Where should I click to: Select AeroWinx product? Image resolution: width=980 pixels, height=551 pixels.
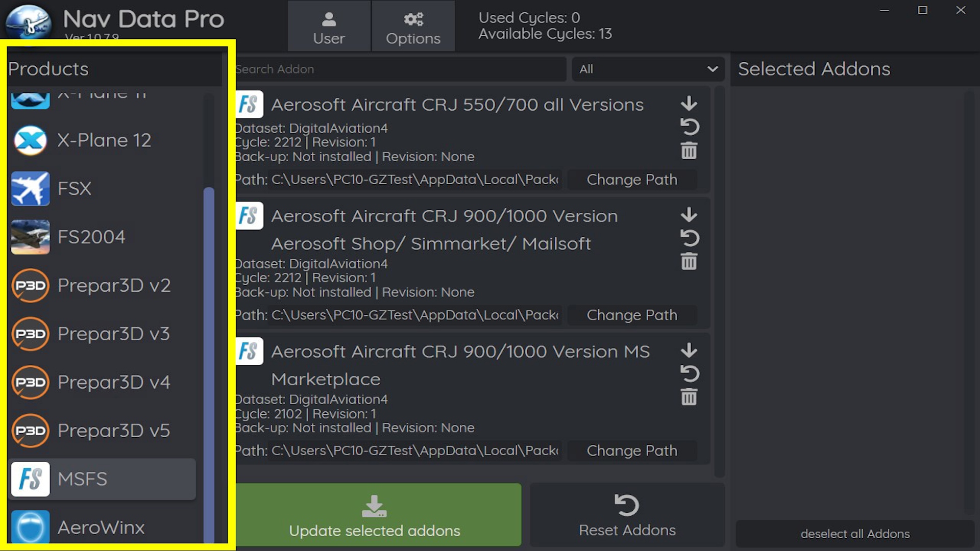(x=102, y=527)
